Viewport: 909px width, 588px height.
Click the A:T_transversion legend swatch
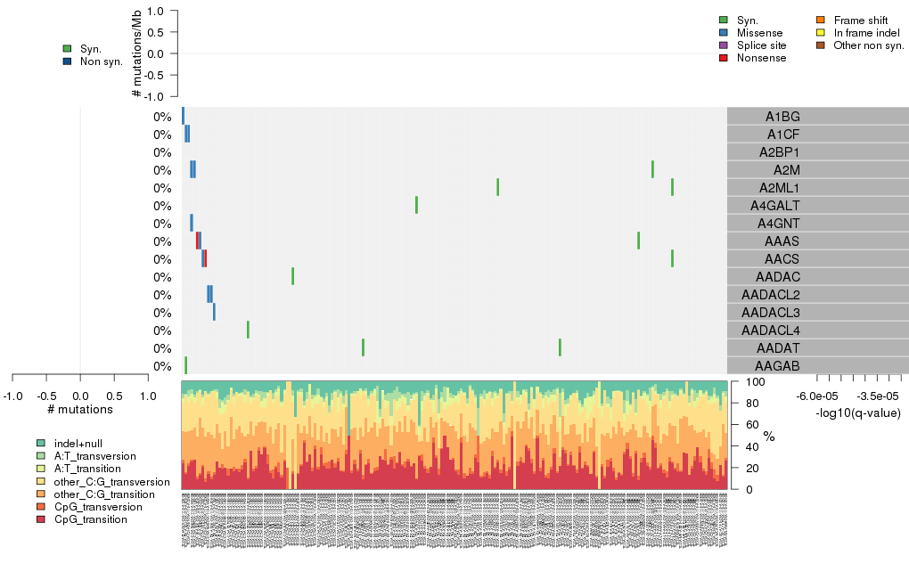[41, 455]
